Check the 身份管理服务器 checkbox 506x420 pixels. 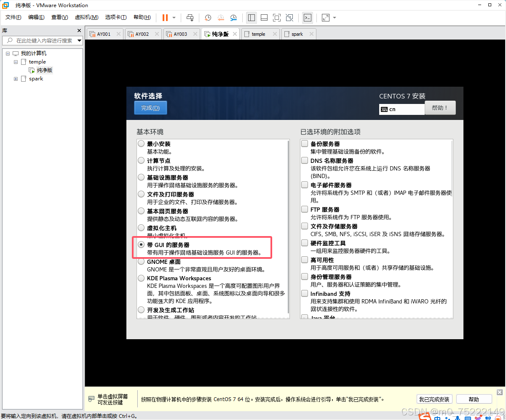point(305,277)
